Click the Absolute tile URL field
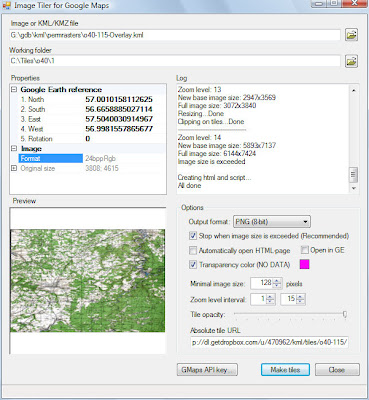This screenshot has height=400, width=369. coord(269,342)
